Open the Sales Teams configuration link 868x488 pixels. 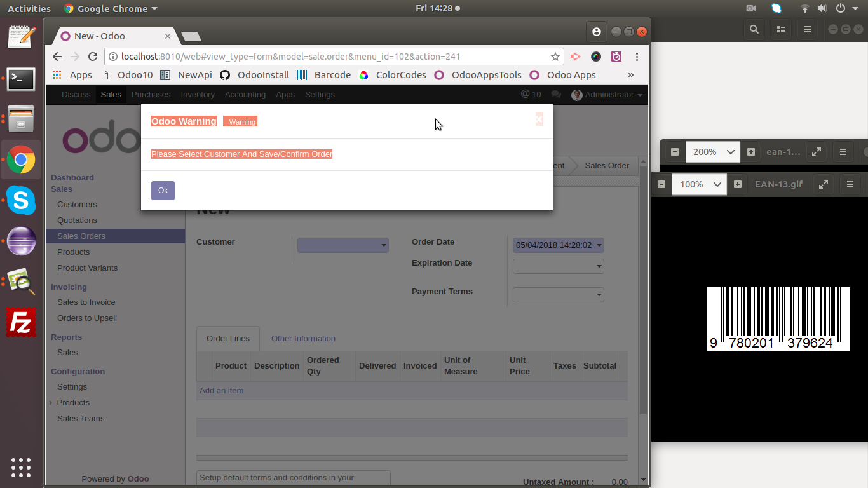pyautogui.click(x=81, y=419)
